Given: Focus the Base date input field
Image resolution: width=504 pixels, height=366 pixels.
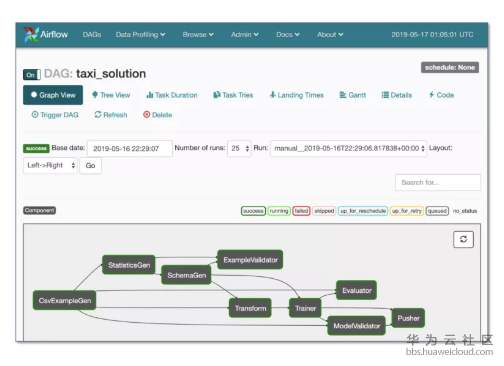Looking at the screenshot, I should [130, 148].
